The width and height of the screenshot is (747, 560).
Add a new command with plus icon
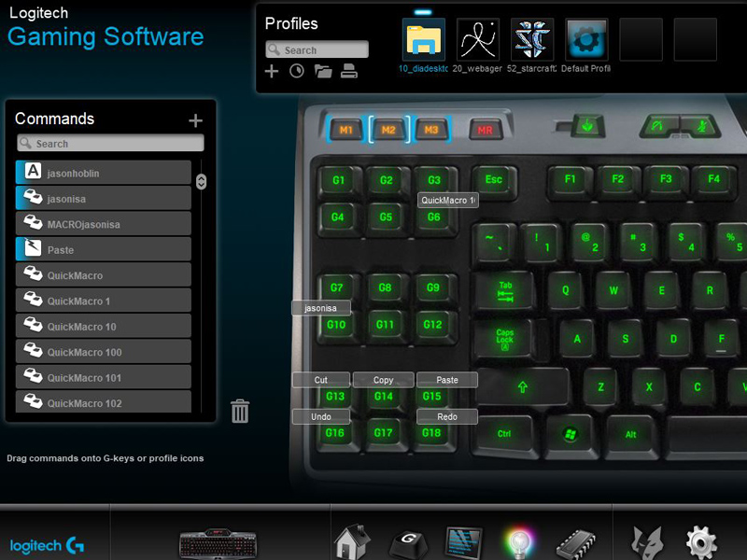click(x=195, y=120)
